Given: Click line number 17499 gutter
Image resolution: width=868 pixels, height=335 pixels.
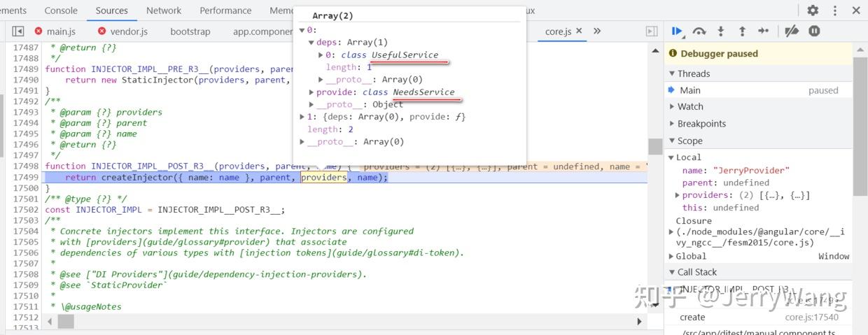Looking at the screenshot, I should pos(25,178).
